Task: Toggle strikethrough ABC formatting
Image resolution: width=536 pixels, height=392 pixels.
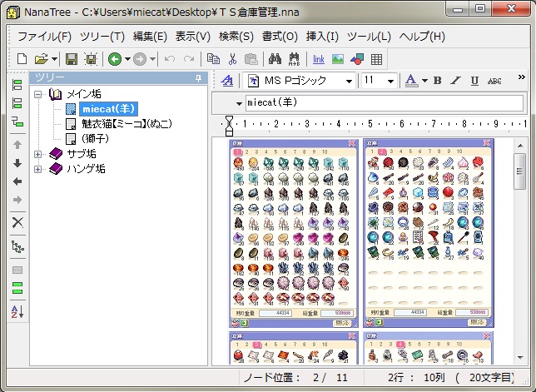Action: pos(494,81)
